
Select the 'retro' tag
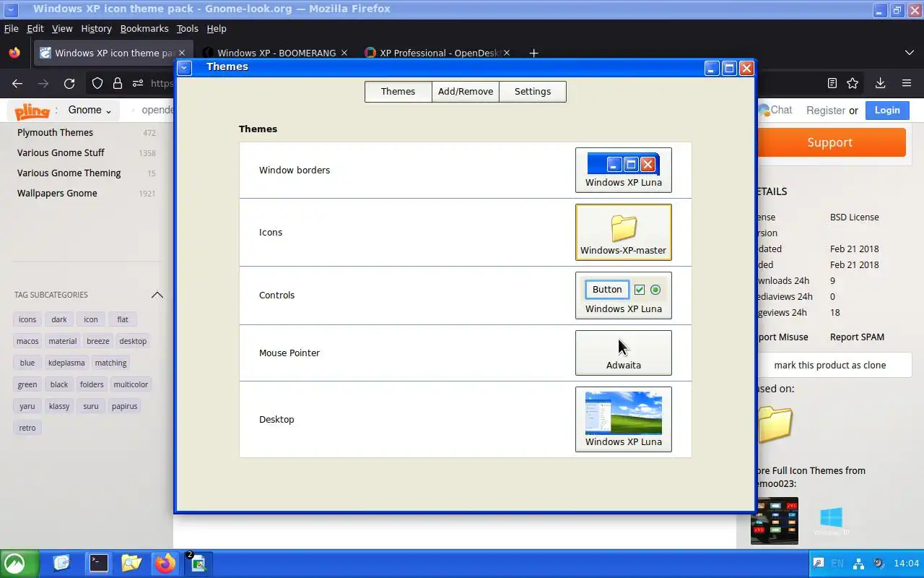[27, 428]
